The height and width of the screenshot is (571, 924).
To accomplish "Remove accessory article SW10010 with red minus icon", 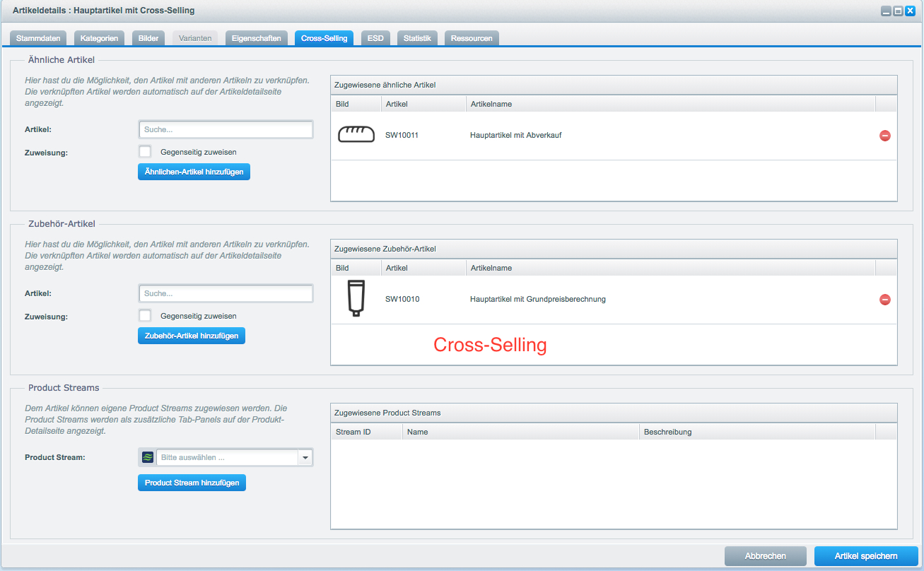I will (x=884, y=300).
